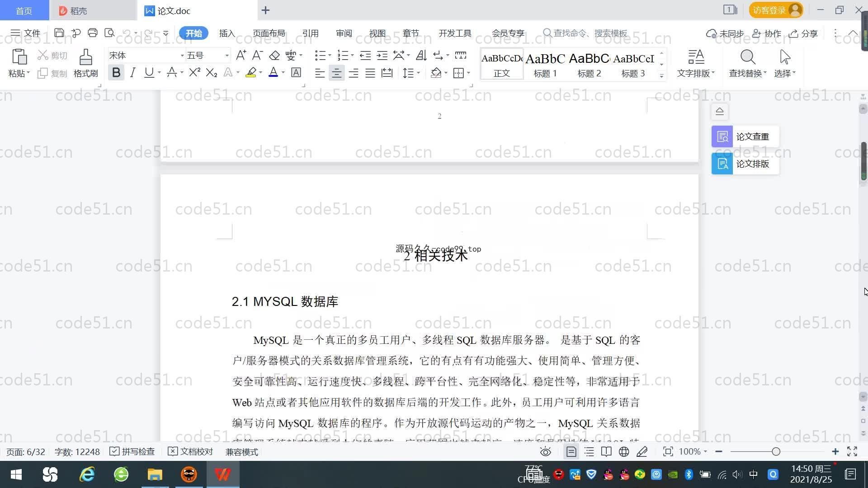Viewport: 868px width, 488px height.
Task: Center align the paragraph
Action: (336, 73)
